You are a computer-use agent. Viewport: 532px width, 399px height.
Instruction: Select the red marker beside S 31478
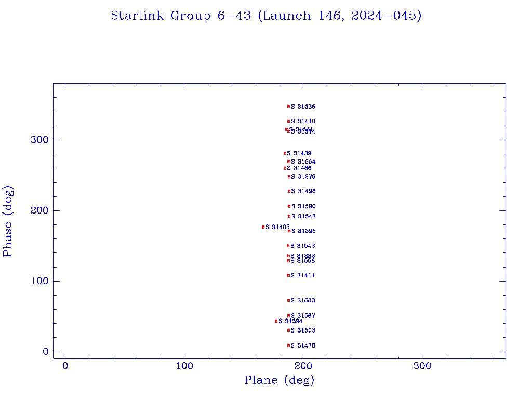[x=289, y=345]
